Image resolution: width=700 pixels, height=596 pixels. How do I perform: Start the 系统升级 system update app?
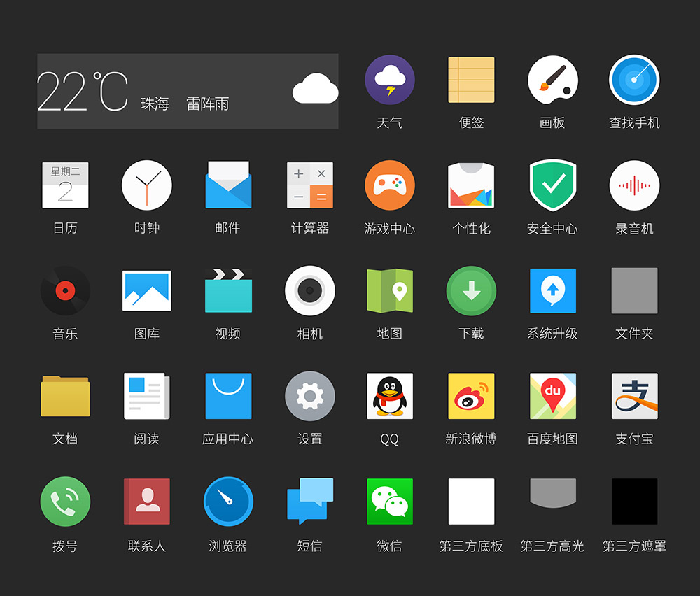552,290
